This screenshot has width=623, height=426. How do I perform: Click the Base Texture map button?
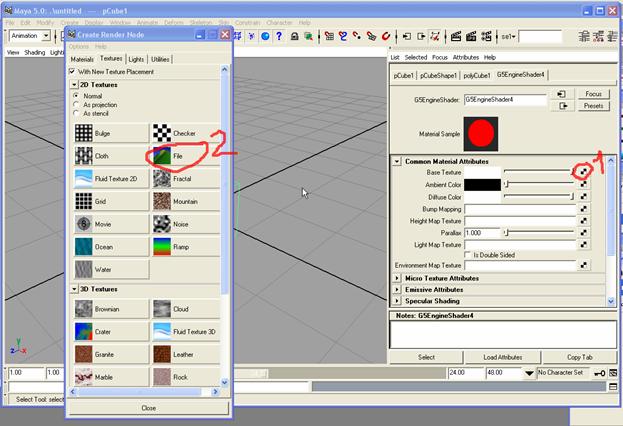(x=584, y=172)
